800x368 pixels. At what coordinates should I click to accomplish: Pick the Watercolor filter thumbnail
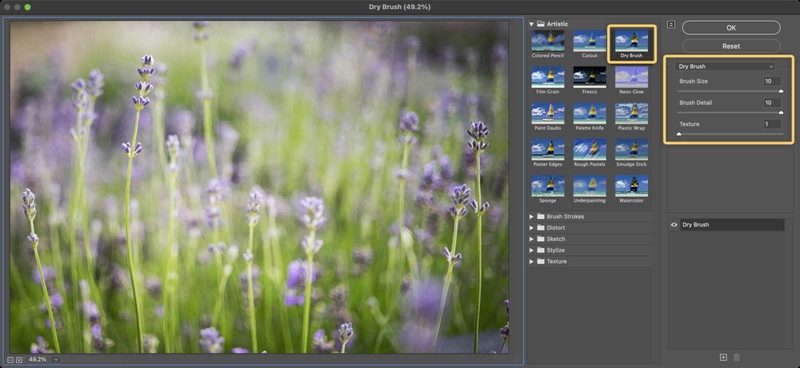coord(631,186)
